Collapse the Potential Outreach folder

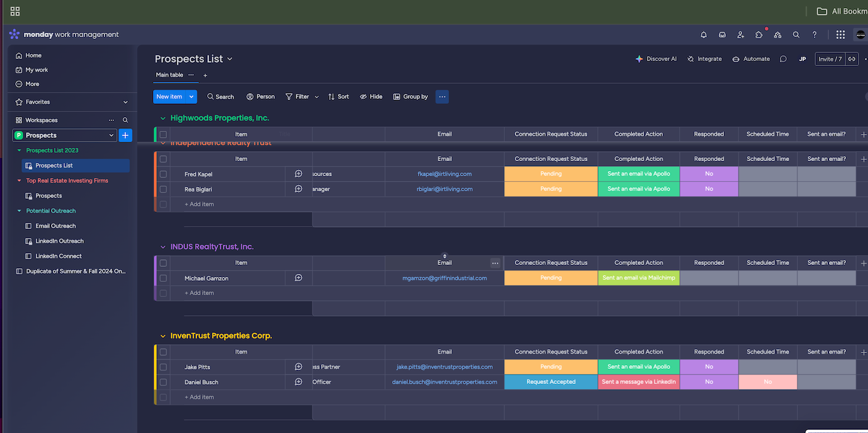[x=20, y=211]
